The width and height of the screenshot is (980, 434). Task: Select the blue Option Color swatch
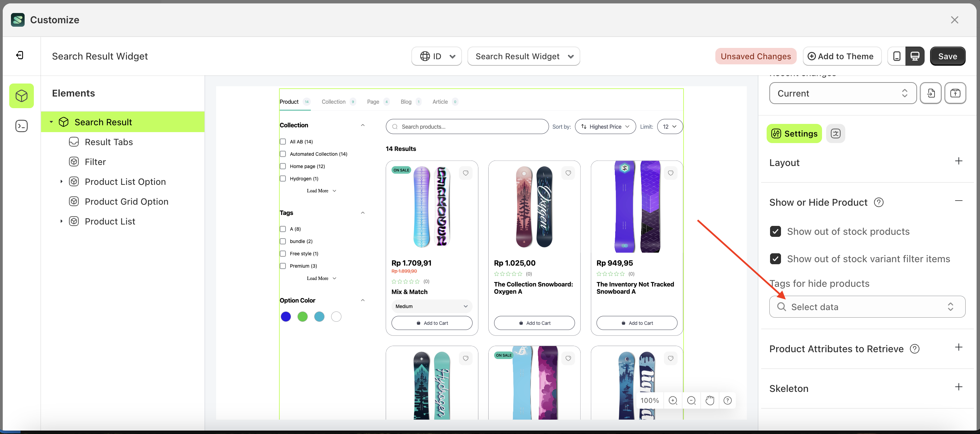(x=286, y=316)
